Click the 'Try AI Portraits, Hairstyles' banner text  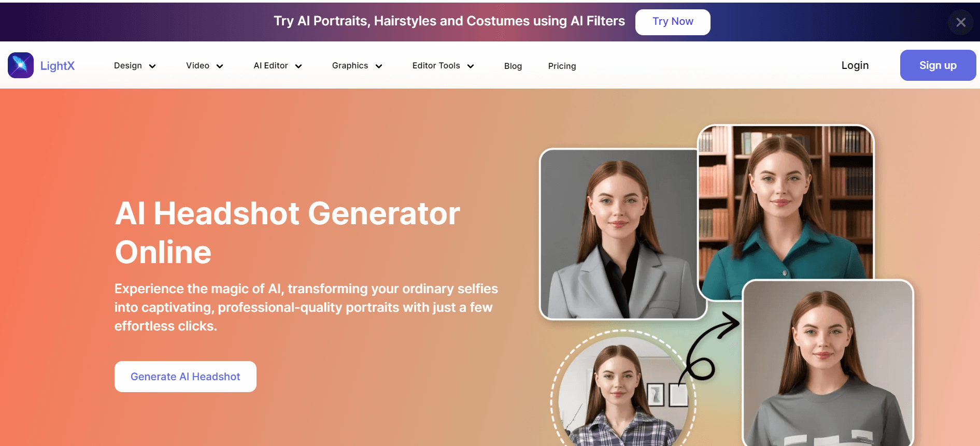449,21
